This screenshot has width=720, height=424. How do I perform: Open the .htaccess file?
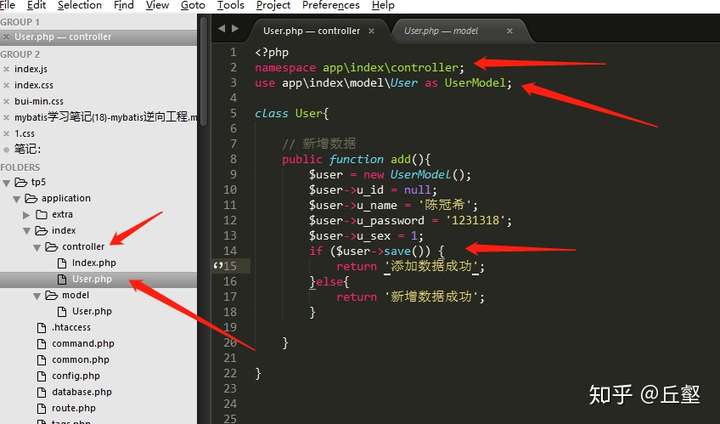pos(71,327)
